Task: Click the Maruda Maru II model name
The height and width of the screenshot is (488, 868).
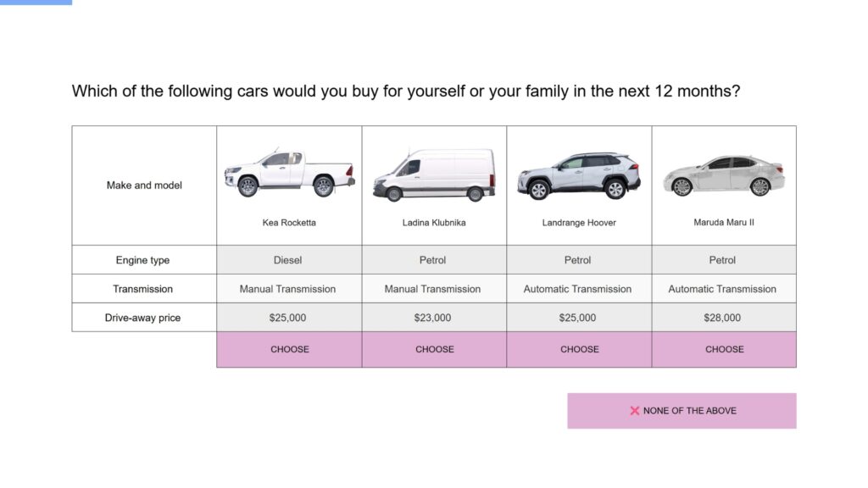Action: [724, 223]
